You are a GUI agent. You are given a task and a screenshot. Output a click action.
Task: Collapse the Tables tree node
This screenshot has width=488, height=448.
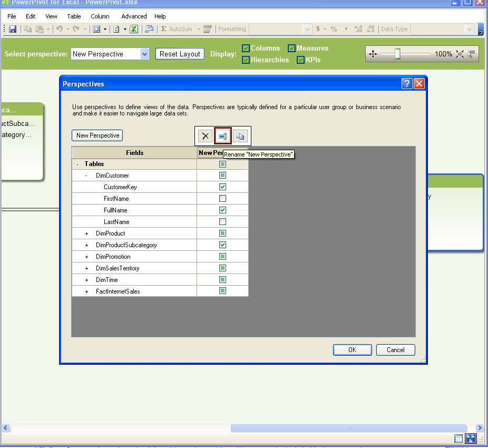point(78,164)
